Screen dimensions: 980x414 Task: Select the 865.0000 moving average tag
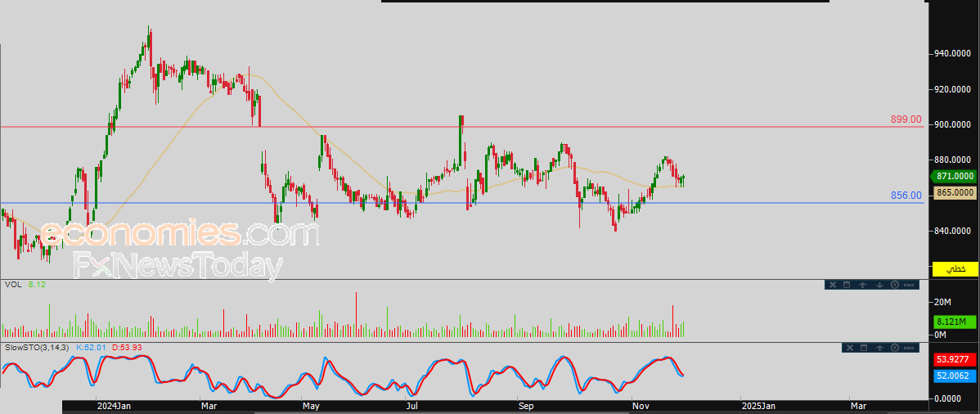pyautogui.click(x=955, y=192)
